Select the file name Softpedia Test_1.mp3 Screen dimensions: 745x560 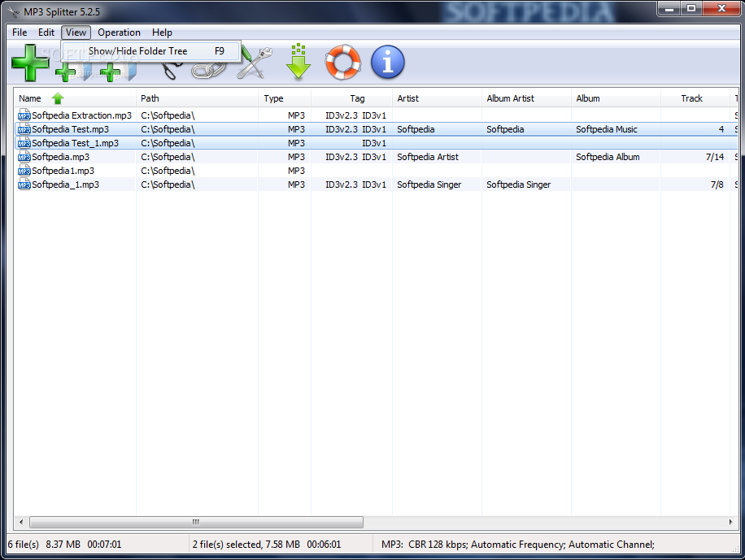75,143
